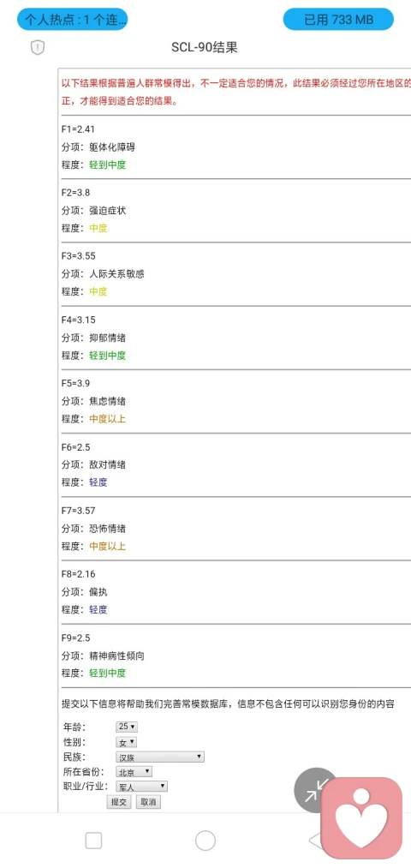Open the age dropdown showing 25
The image size is (411, 868).
127,727
